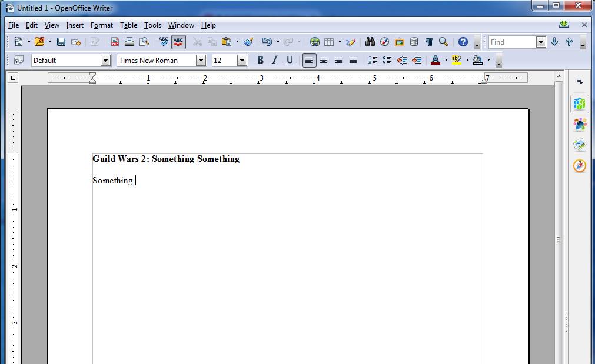Click into the Find text field
The image size is (595, 364).
(513, 42)
